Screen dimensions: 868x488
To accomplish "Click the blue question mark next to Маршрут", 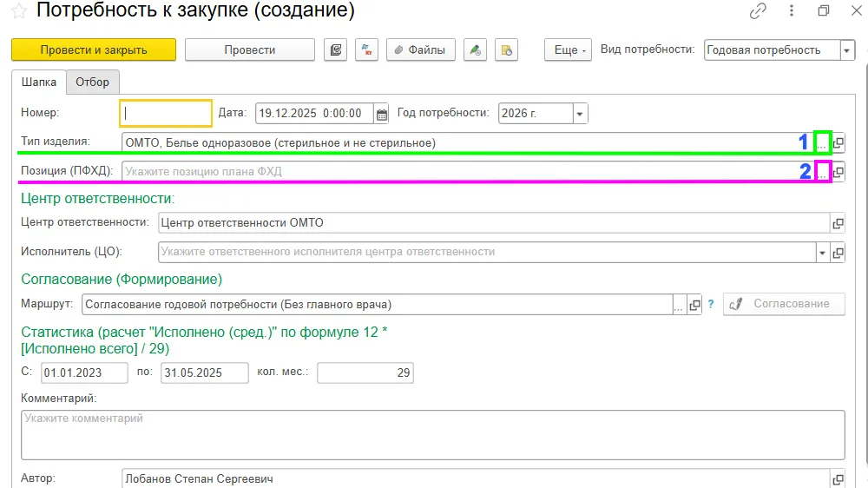I will [x=711, y=304].
